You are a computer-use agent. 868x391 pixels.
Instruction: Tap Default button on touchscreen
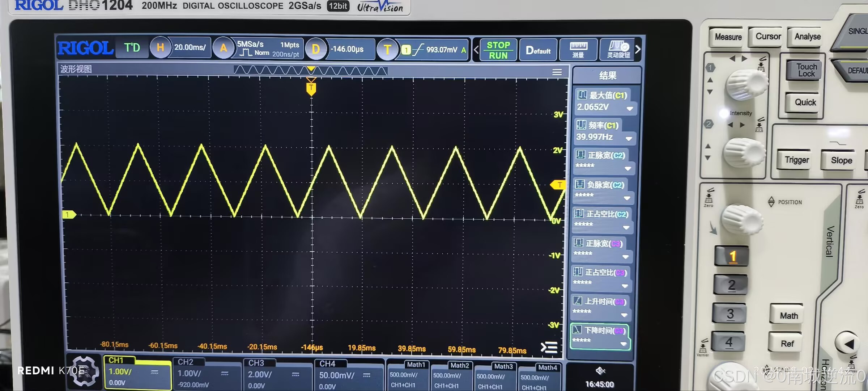538,50
